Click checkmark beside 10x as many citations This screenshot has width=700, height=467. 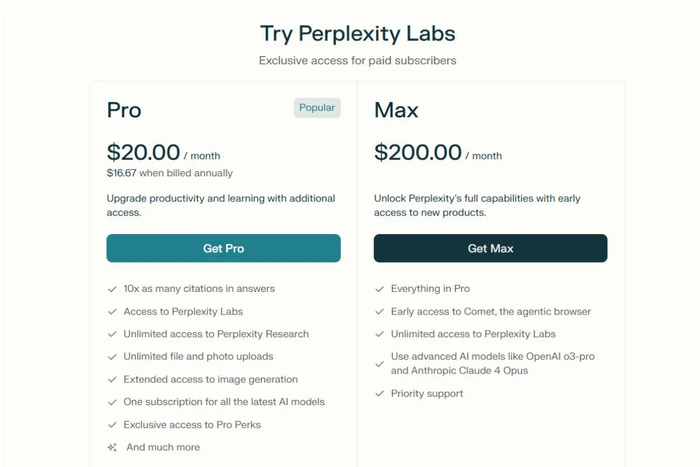112,289
